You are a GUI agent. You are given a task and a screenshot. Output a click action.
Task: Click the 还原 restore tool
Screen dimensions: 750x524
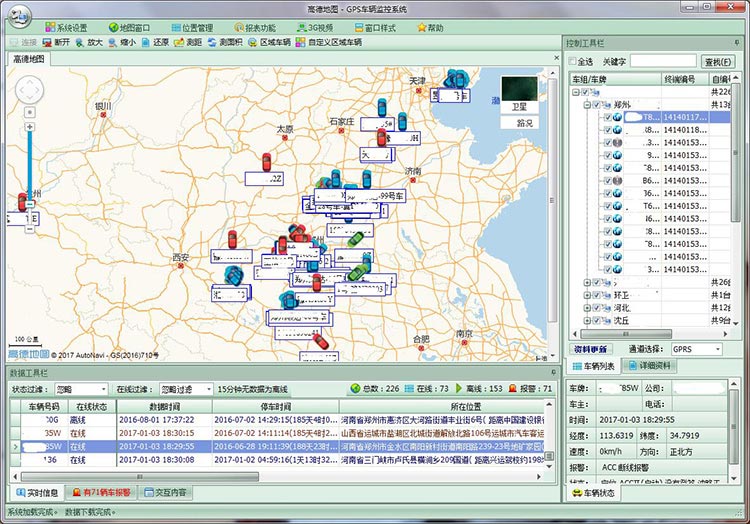(155, 43)
